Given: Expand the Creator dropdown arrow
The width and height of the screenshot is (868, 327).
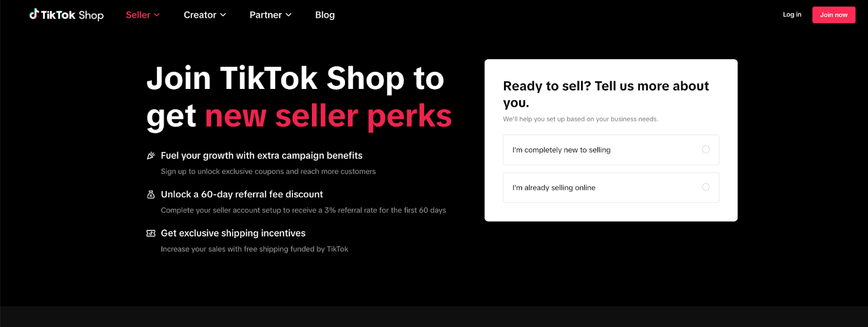Looking at the screenshot, I should coord(223,15).
